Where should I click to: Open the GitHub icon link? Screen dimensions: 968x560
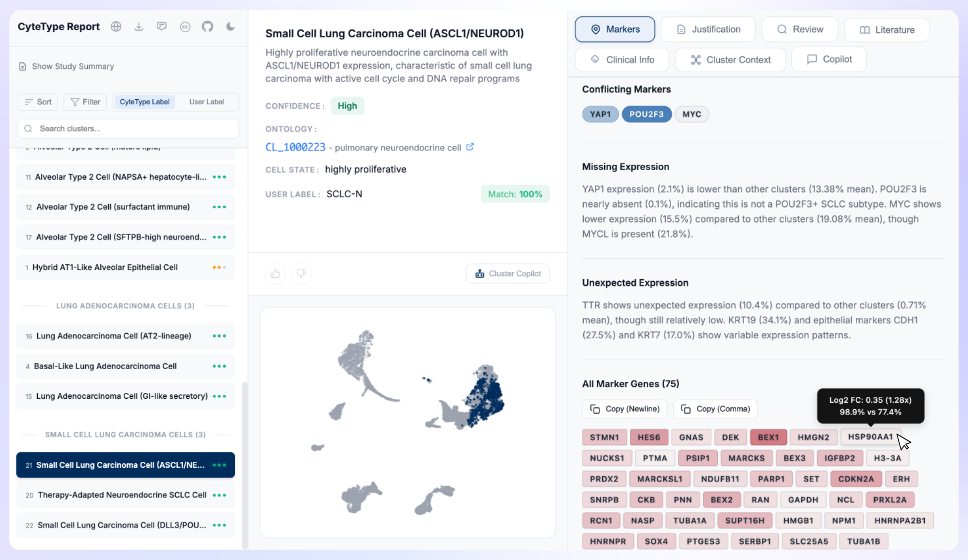point(207,27)
